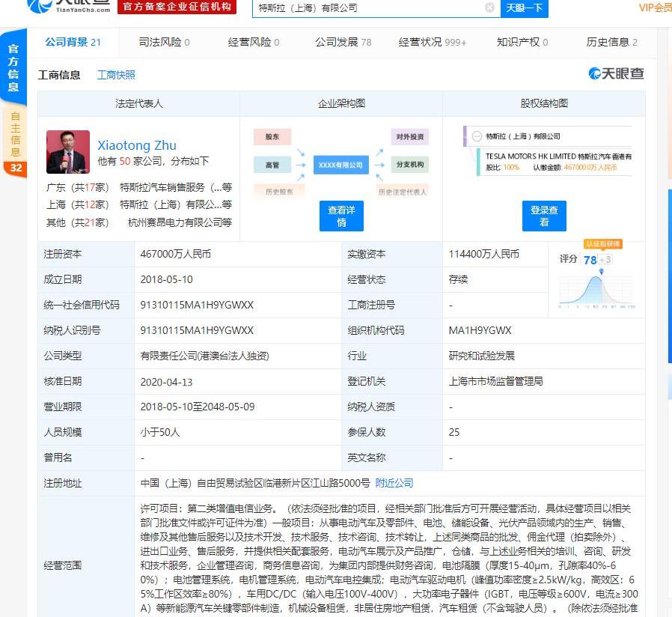
Task: Click the business term 2018-05-10至2048-05-09
Action: click(198, 407)
